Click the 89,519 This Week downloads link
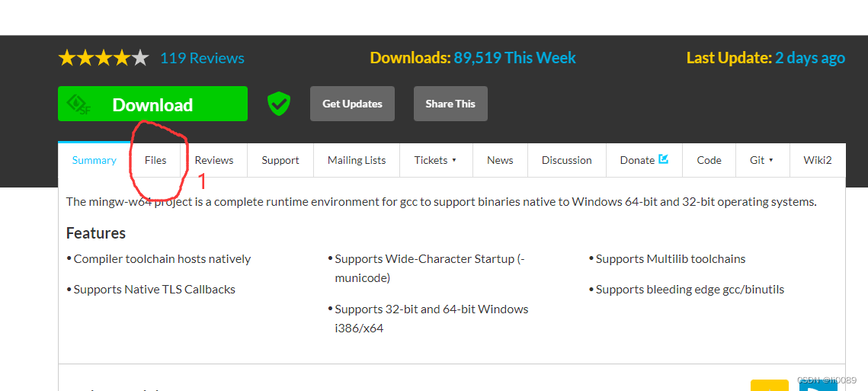Image resolution: width=868 pixels, height=391 pixels. [x=515, y=58]
